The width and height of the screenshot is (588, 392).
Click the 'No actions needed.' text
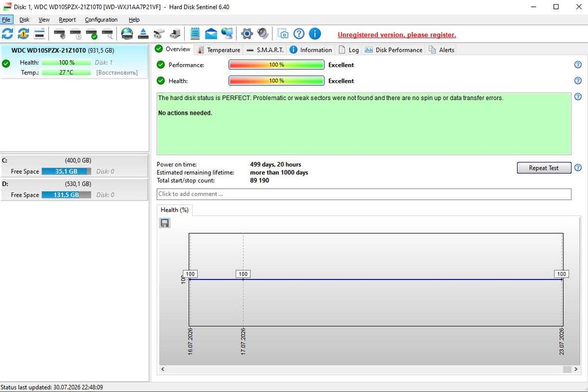[x=185, y=113]
